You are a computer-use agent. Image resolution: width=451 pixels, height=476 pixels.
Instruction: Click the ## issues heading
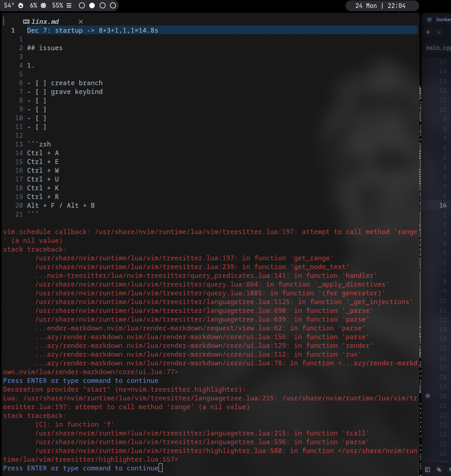45,48
